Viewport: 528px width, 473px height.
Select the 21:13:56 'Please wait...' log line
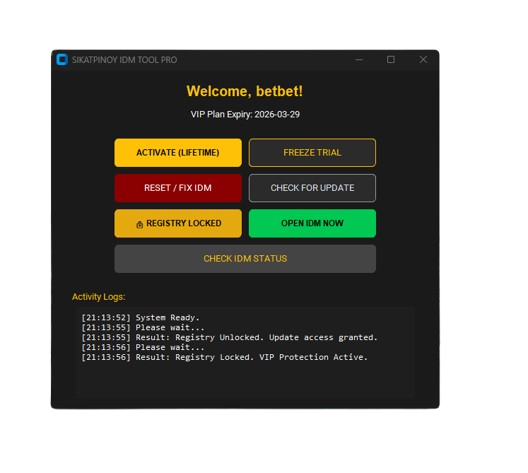pos(143,347)
